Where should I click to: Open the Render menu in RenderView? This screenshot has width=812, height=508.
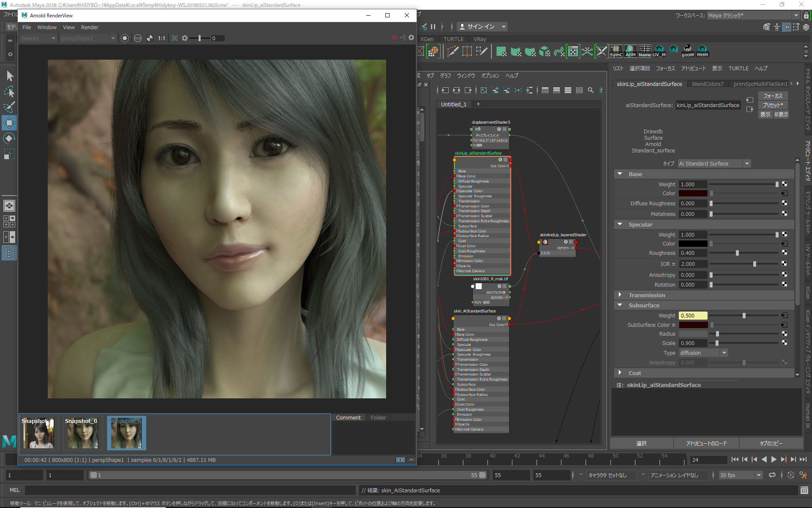point(90,27)
